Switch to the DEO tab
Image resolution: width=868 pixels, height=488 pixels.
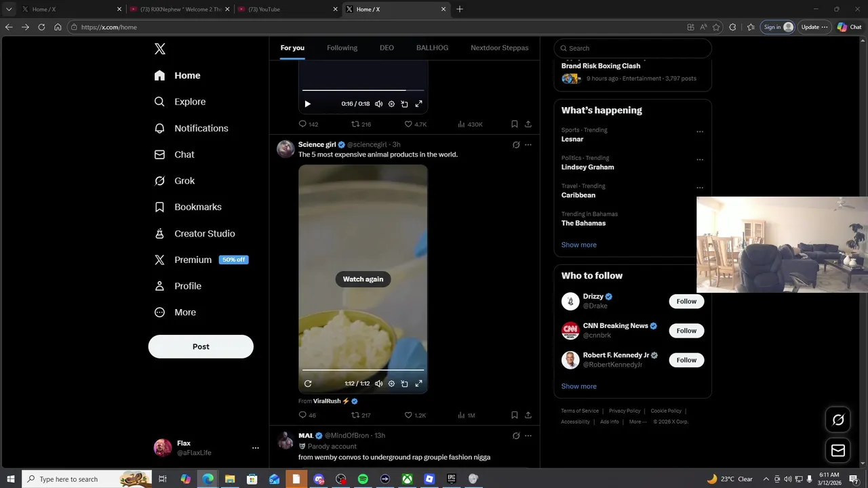click(387, 47)
